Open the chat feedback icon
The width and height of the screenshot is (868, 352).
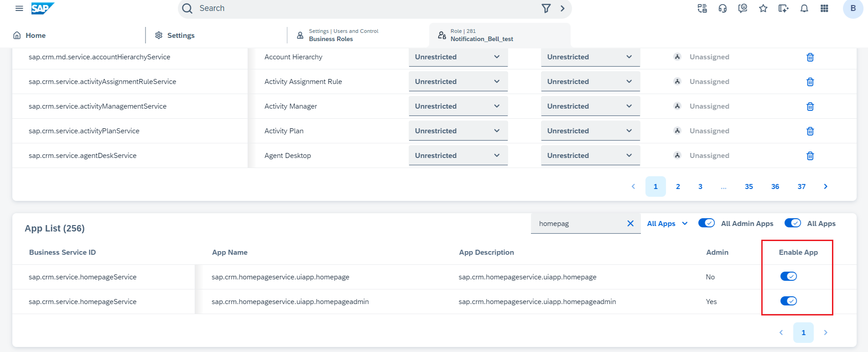coord(743,8)
